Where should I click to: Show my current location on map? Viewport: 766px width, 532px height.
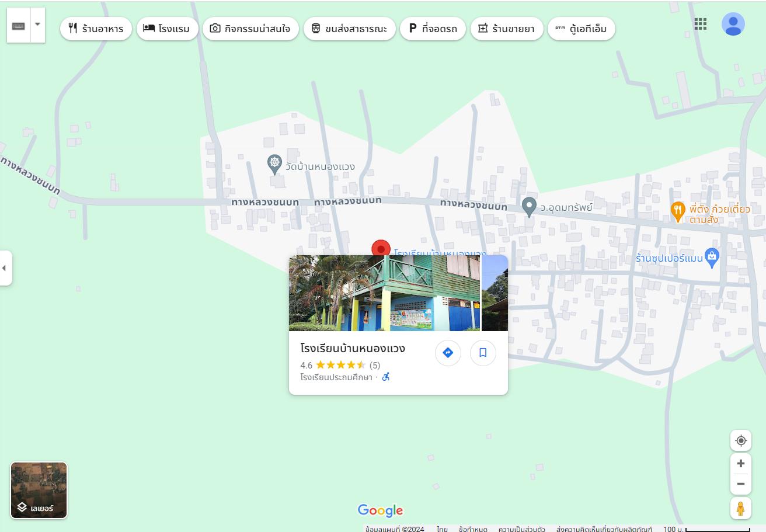click(x=741, y=440)
